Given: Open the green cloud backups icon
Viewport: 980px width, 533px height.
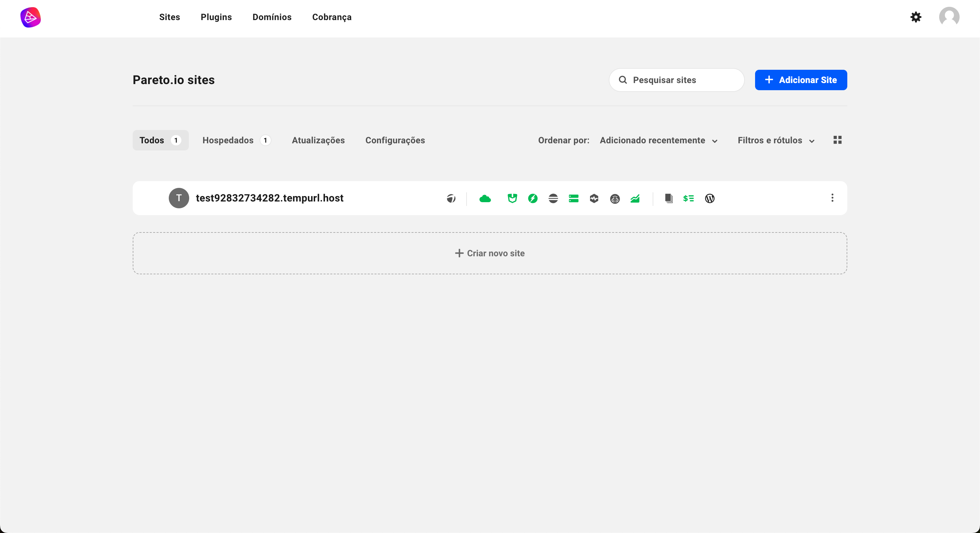Looking at the screenshot, I should click(x=485, y=198).
